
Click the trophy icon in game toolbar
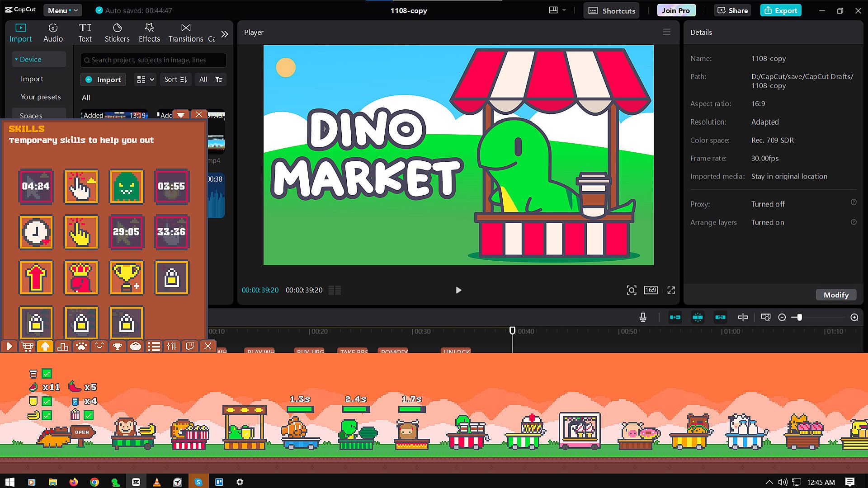coord(118,347)
